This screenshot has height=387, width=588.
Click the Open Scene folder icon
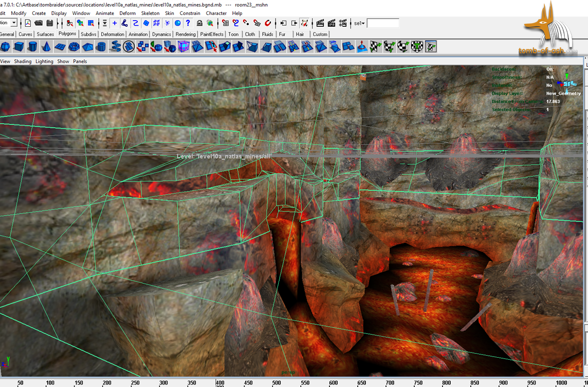38,23
